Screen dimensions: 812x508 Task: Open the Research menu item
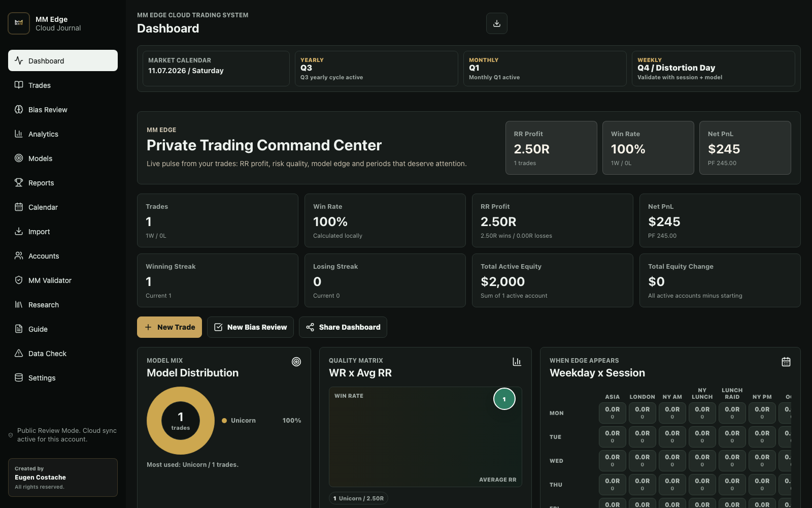63,304
